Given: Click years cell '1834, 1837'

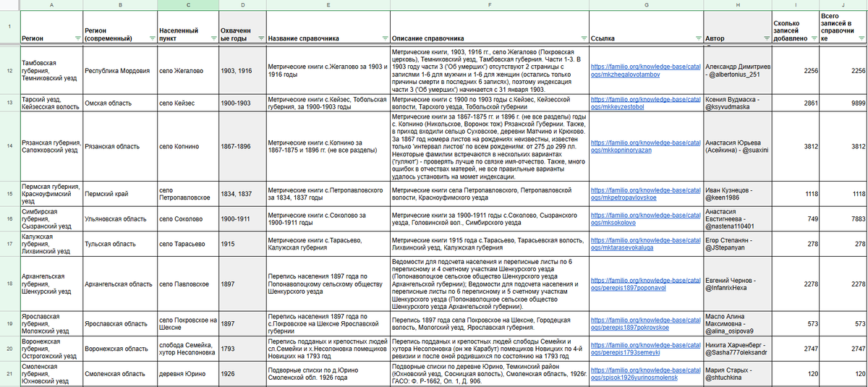Looking at the screenshot, I should click(242, 193).
